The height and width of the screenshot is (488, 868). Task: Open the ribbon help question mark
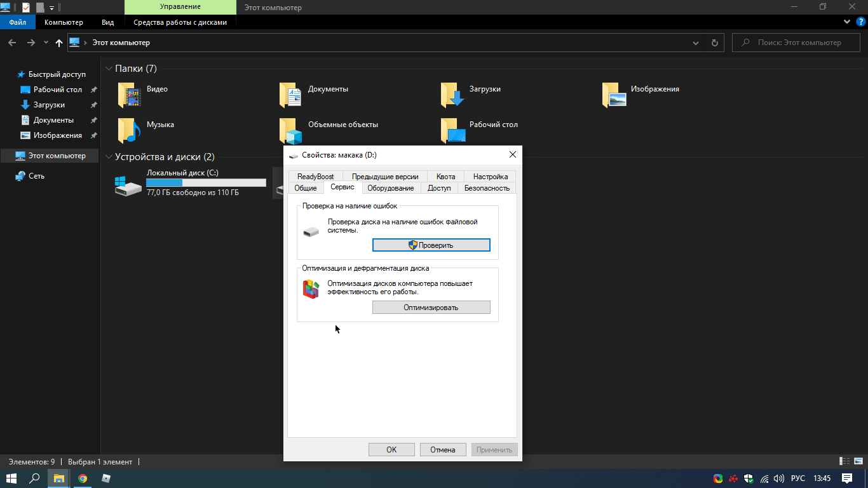coord(861,22)
